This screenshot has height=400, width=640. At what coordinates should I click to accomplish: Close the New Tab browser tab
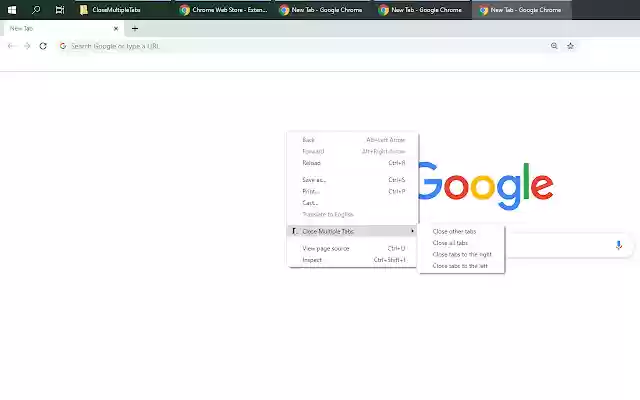click(116, 29)
